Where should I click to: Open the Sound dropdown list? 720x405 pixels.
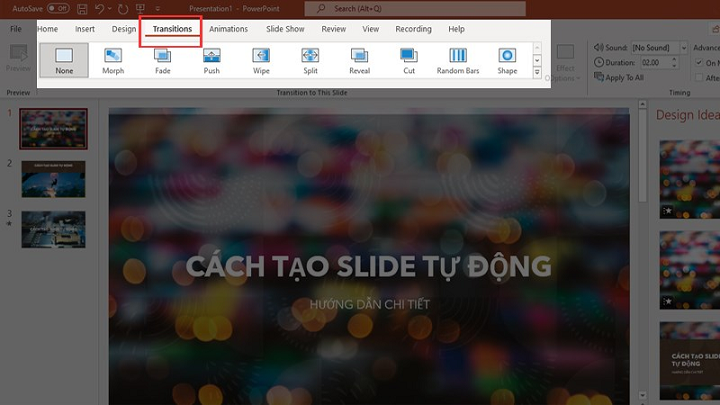683,47
